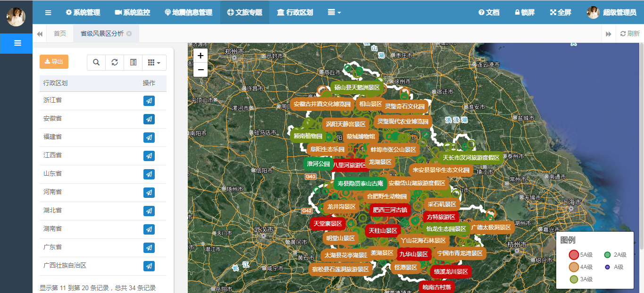Locate 河南省 with its paper-plane icon
The image size is (644, 293).
click(149, 193)
